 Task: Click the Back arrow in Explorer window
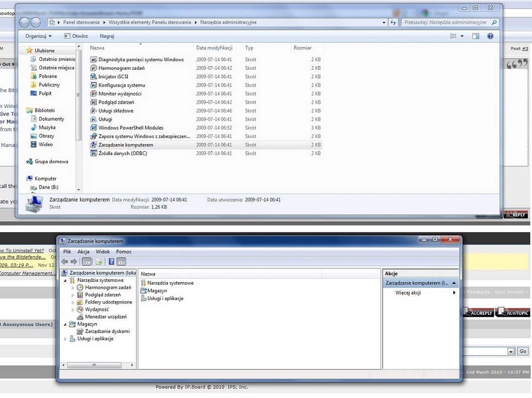tap(25, 23)
